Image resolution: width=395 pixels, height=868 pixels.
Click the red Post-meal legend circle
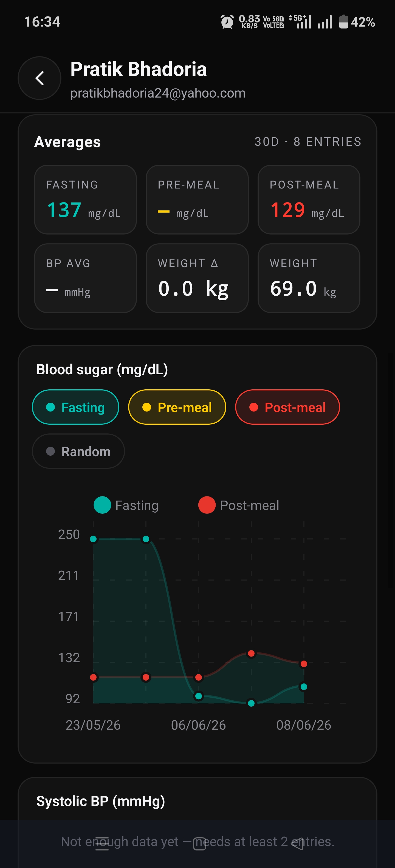207,505
